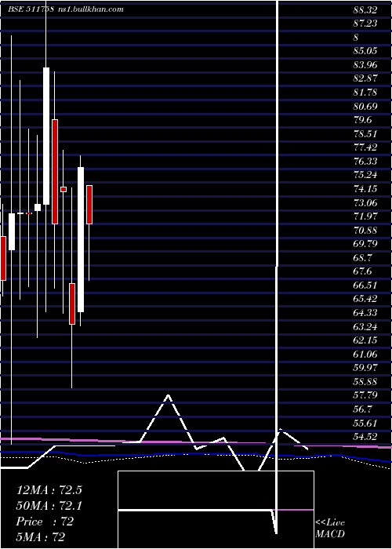Click the 83.96 price axis value

point(365,65)
